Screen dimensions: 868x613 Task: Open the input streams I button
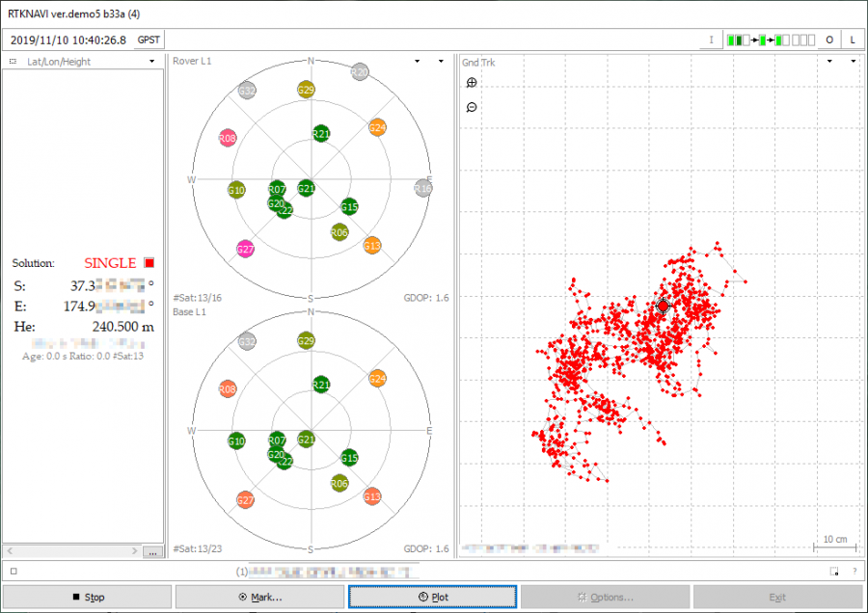[711, 40]
